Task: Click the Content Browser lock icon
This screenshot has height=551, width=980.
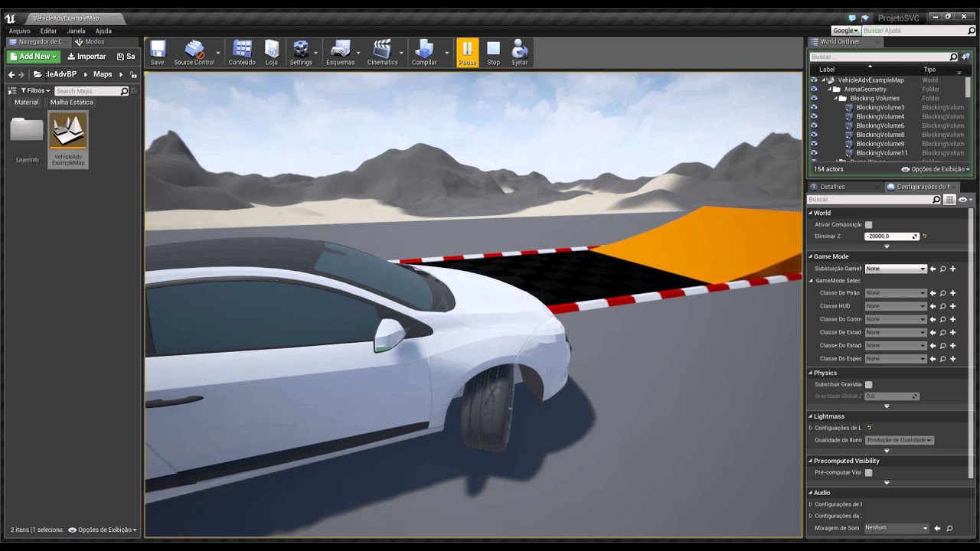Action: [x=134, y=75]
